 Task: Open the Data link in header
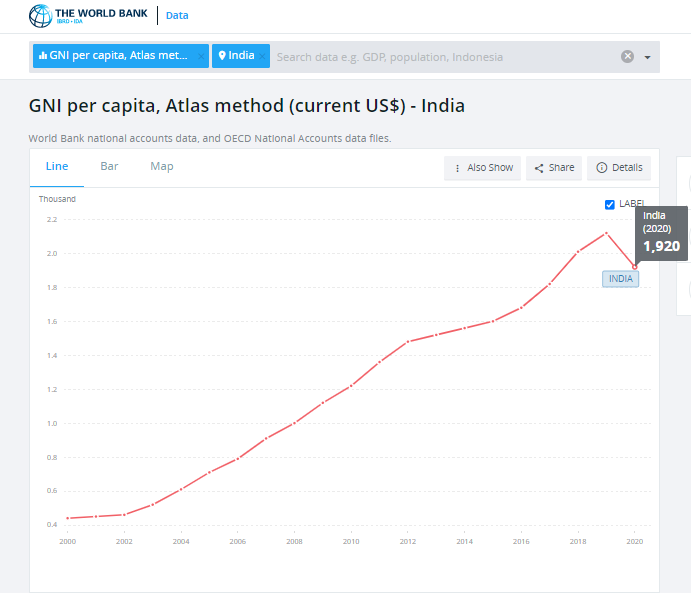point(176,16)
